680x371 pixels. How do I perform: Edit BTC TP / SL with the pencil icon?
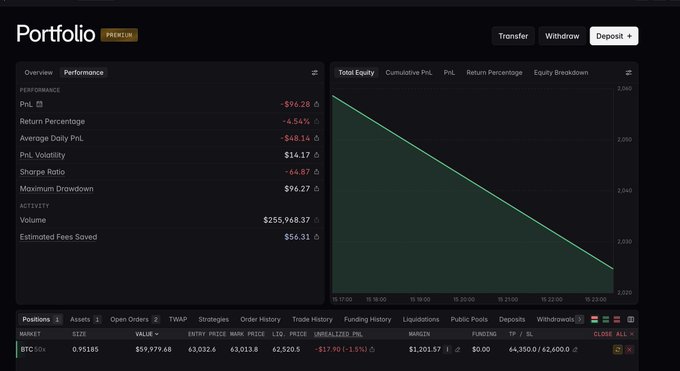pyautogui.click(x=575, y=349)
